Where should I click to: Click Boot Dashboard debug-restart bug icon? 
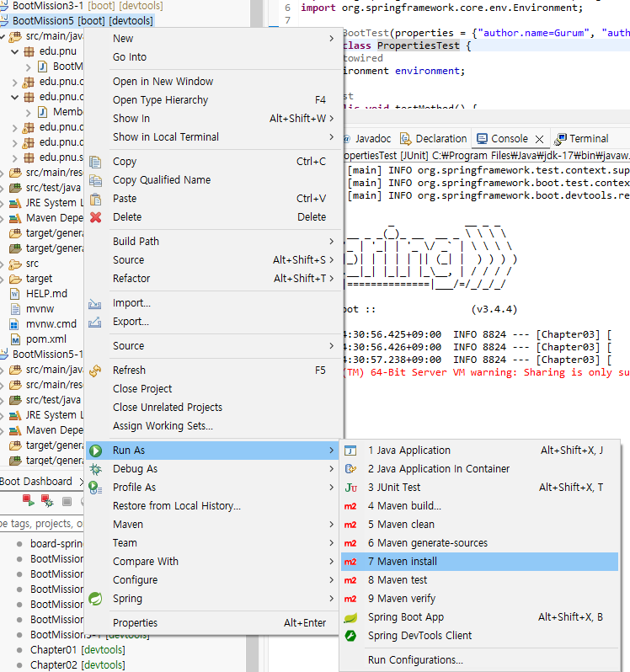coord(46,500)
